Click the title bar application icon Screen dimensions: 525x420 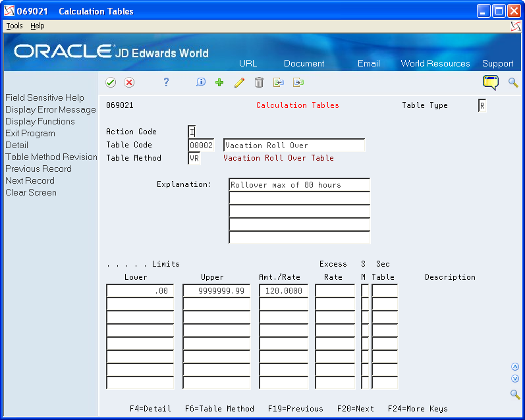(9, 11)
